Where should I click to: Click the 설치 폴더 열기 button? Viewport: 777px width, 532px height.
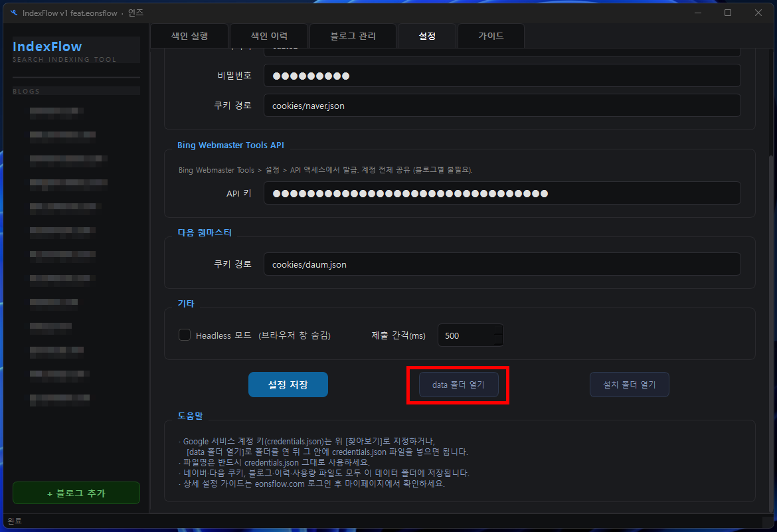[x=630, y=385]
